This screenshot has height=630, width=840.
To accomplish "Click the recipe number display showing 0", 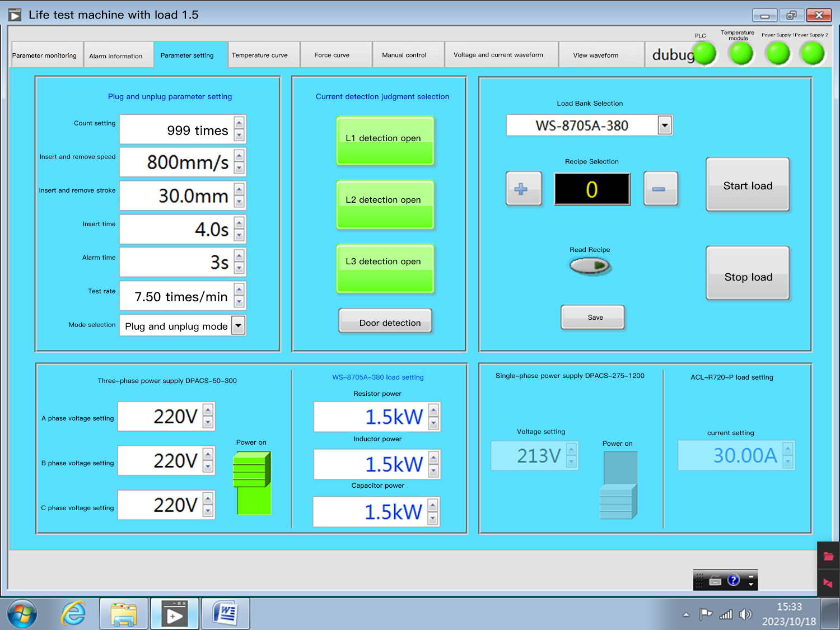I will tap(592, 189).
